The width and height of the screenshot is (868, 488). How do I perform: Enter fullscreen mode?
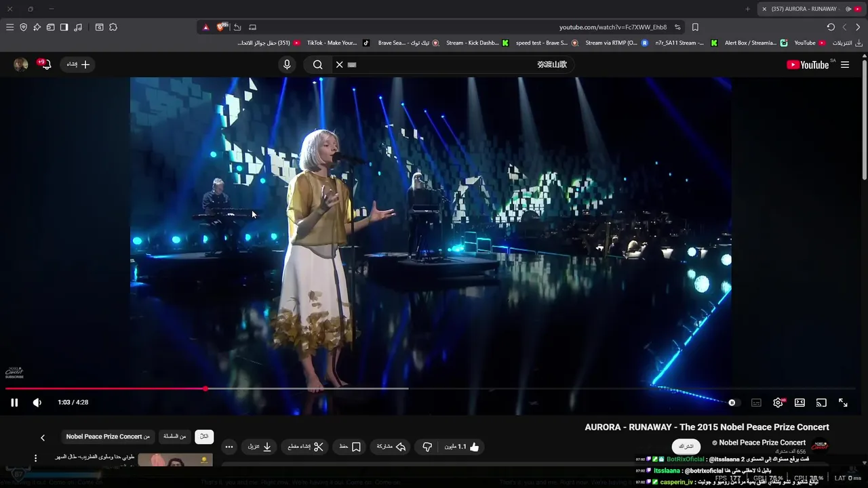pos(843,403)
